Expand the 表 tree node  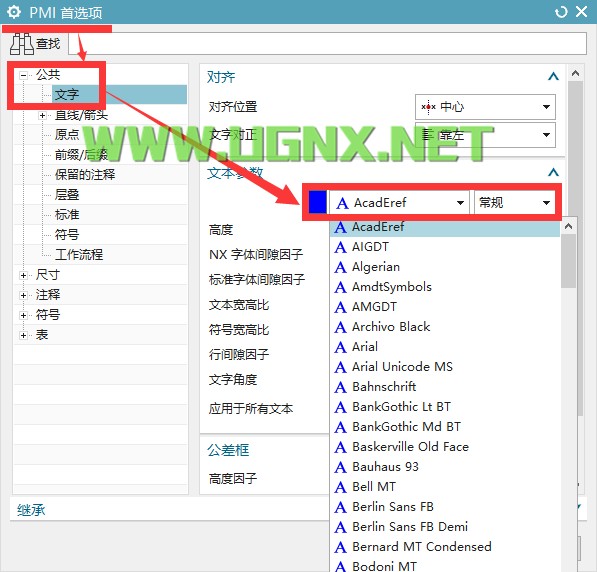[x=24, y=335]
